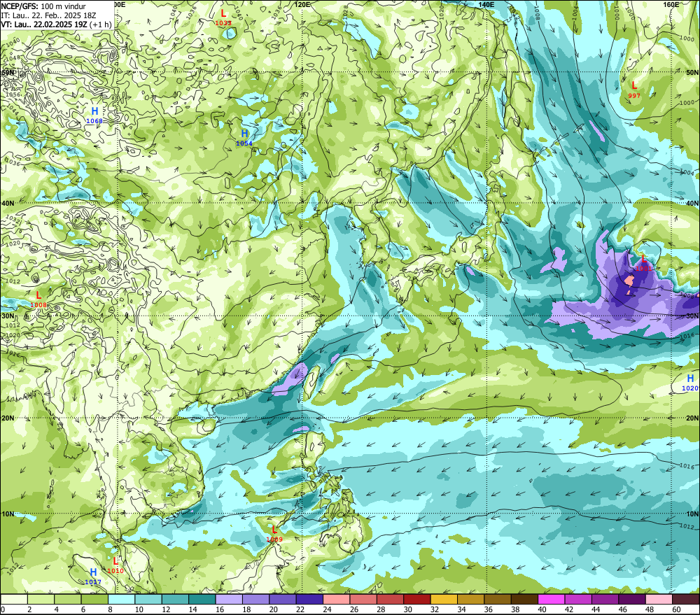700x615 pixels.
Task: Pick the legend swatch between 40 and 42
Action: pyautogui.click(x=552, y=599)
